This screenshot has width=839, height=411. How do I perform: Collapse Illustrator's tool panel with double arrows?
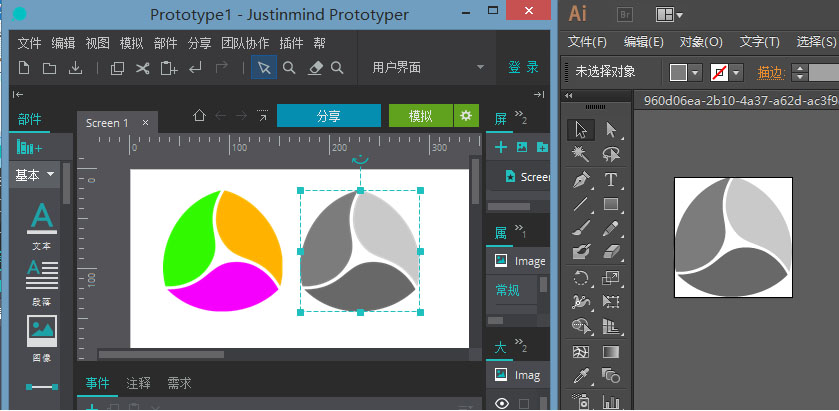(569, 96)
